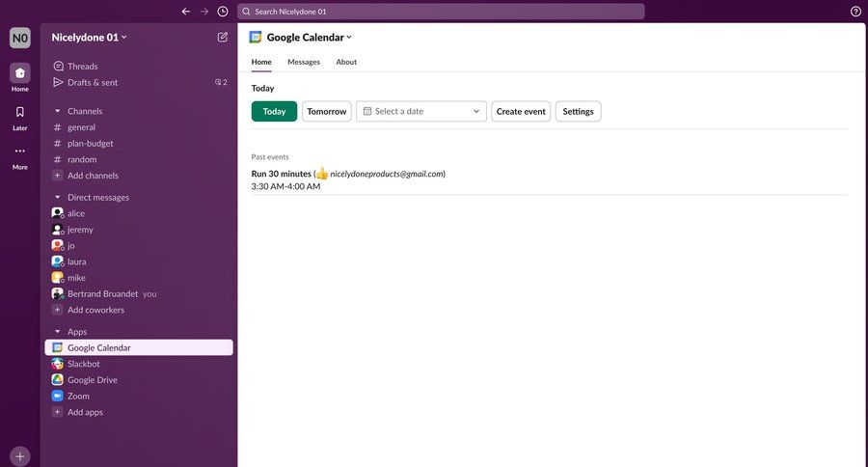868x467 pixels.
Task: Expand the Nicelydone 01 workspace menu
Action: click(90, 38)
